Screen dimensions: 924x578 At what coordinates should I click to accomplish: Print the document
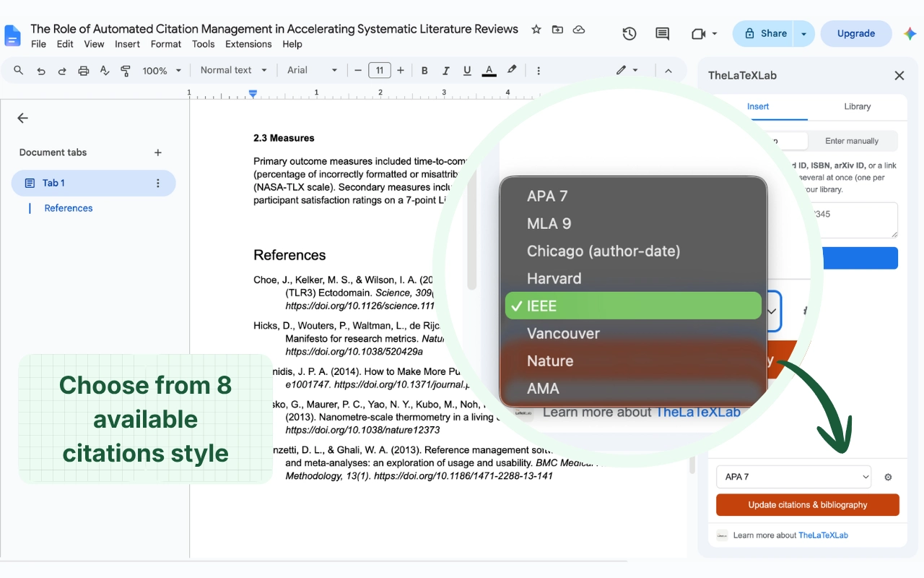[x=84, y=70]
